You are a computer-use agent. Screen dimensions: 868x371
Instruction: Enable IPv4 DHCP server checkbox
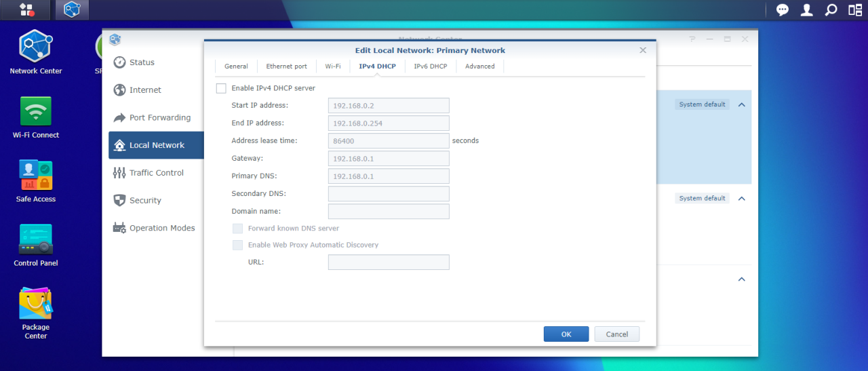(x=221, y=88)
